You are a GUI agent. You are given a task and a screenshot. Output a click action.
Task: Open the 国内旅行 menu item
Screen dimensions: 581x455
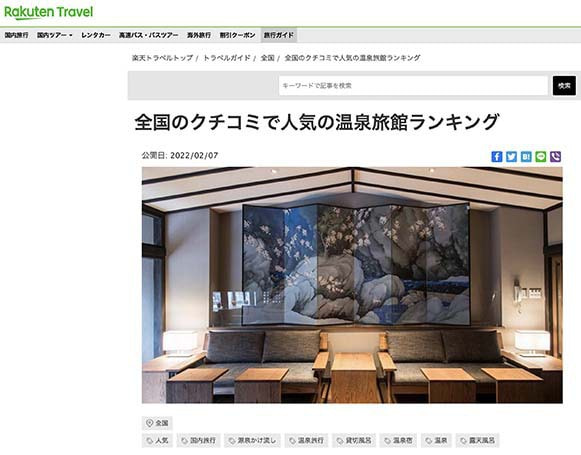16,35
